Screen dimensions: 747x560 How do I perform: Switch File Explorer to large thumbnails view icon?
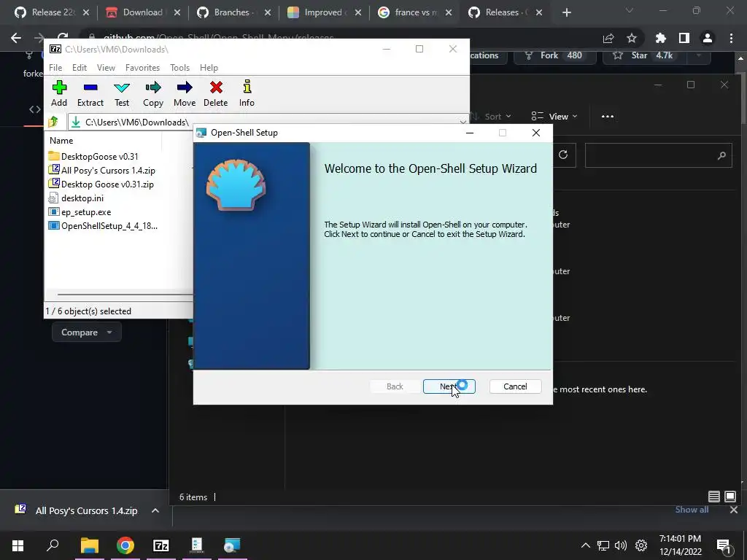coord(729,497)
